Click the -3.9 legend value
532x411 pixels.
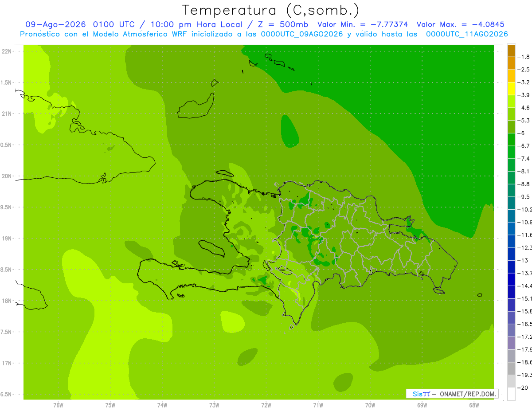pyautogui.click(x=523, y=95)
